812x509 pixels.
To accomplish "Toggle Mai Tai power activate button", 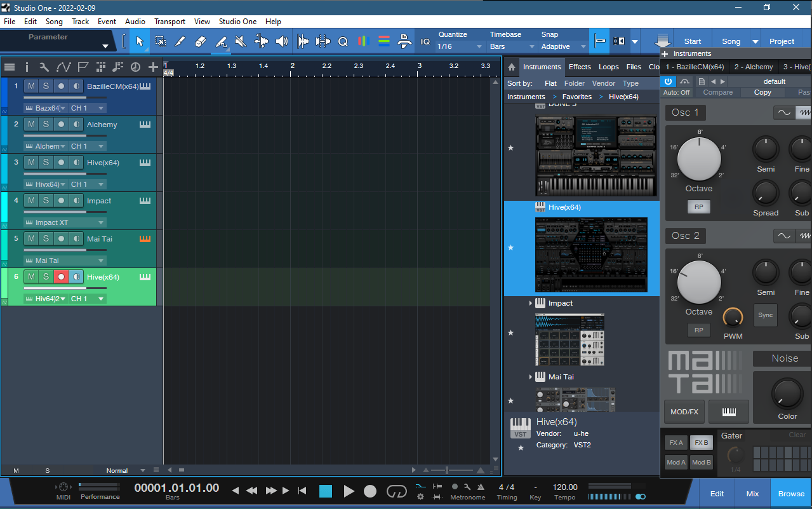I will (668, 81).
